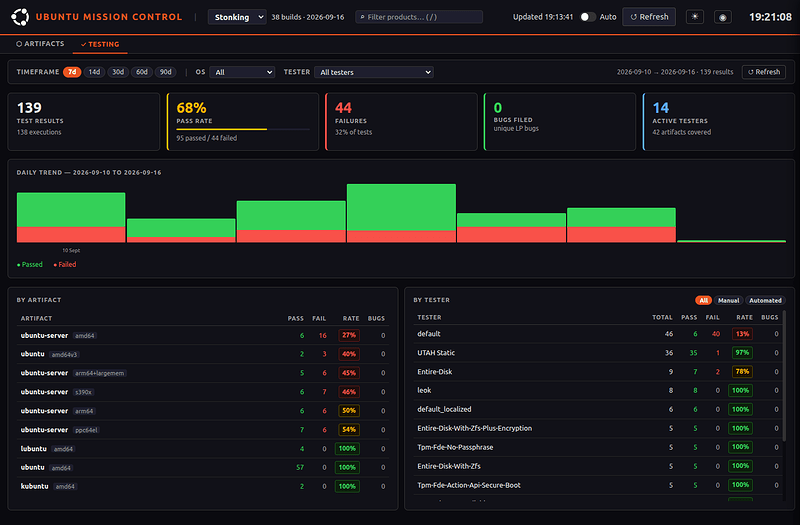The image size is (800, 525).
Task: Click the pass rate progress bar
Action: 243,130
